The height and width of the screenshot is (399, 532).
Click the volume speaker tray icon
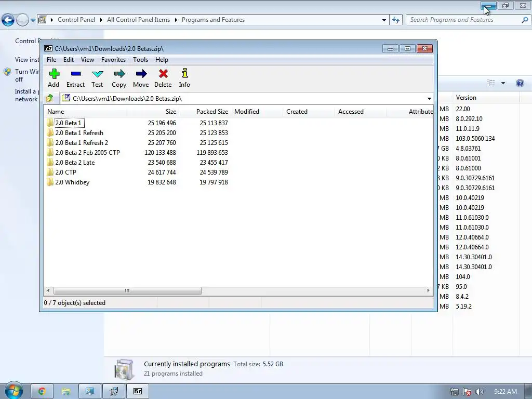(479, 392)
